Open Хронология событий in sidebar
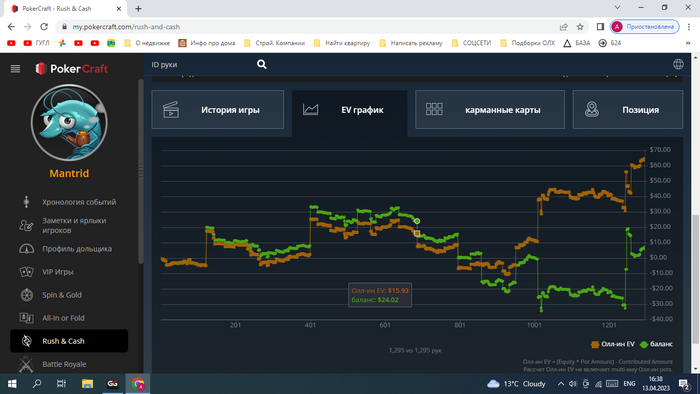 pyautogui.click(x=79, y=202)
